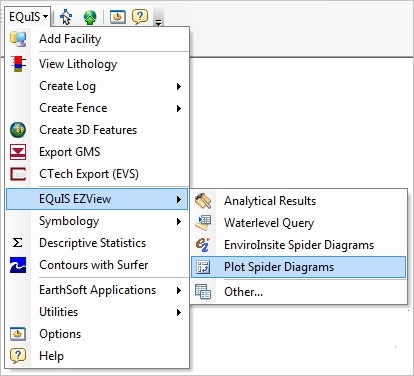Expand the Create Fence submenu arrow
Image resolution: width=414 pixels, height=376 pixels.
click(179, 108)
